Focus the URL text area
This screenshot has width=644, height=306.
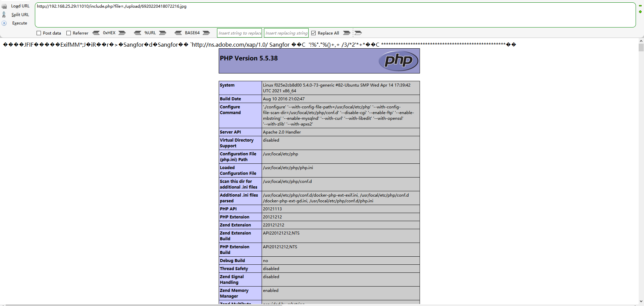pyautogui.click(x=335, y=15)
